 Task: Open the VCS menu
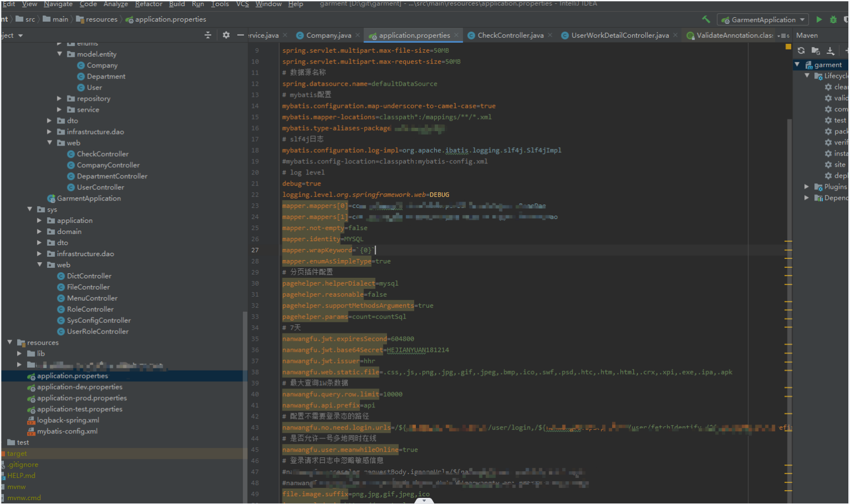click(242, 4)
